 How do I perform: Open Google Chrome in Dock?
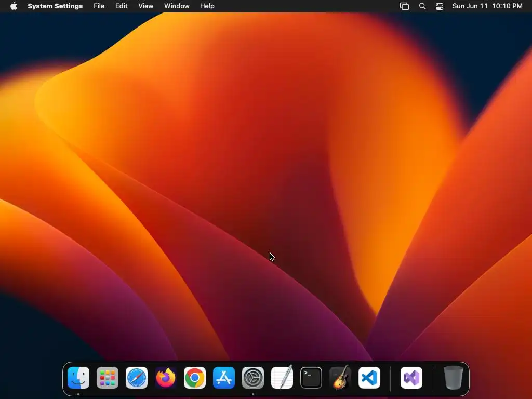(195, 378)
